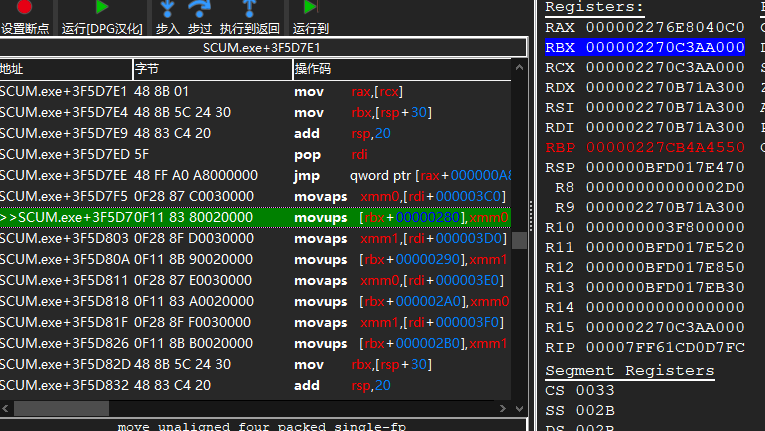Viewport: 765px width, 431px height.
Task: Click the 地址 address column header
Action: [66, 69]
